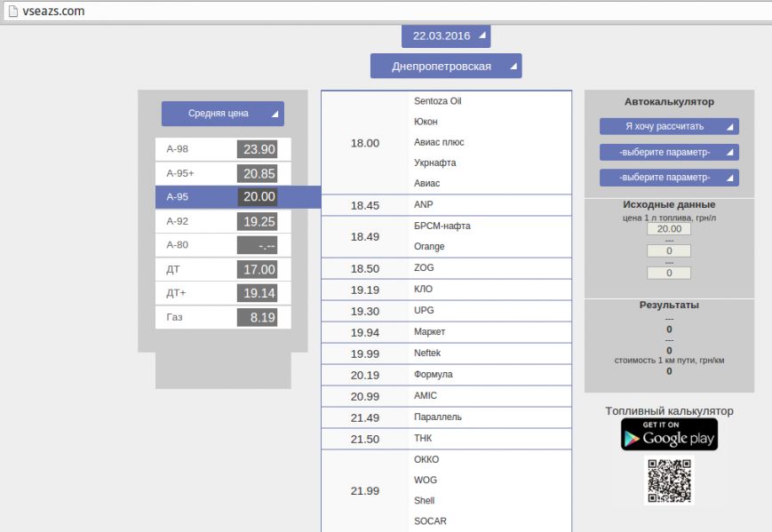Click SOCAR in the station list
The height and width of the screenshot is (532, 772).
click(430, 521)
